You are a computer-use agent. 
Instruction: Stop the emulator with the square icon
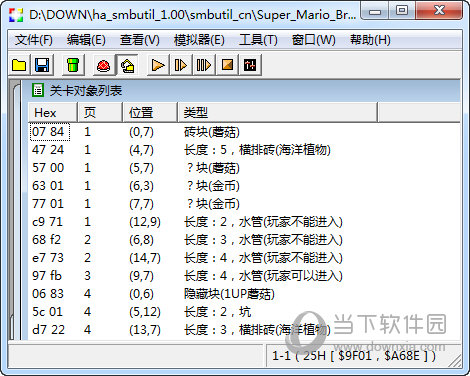pyautogui.click(x=227, y=65)
